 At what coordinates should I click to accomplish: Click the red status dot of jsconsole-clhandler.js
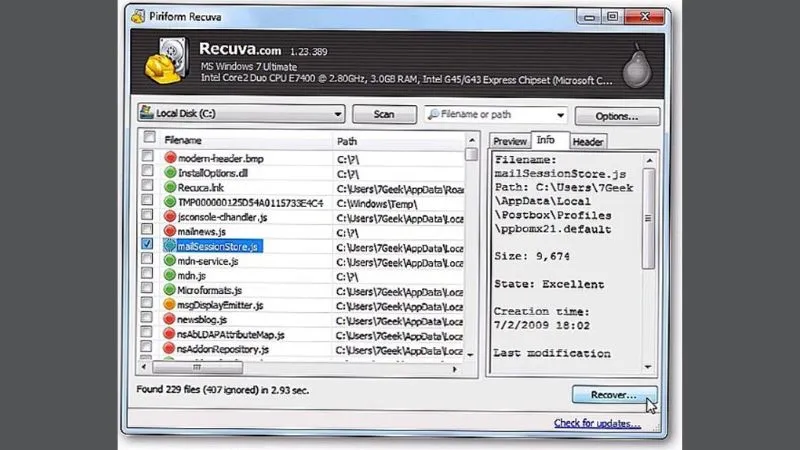(170, 216)
